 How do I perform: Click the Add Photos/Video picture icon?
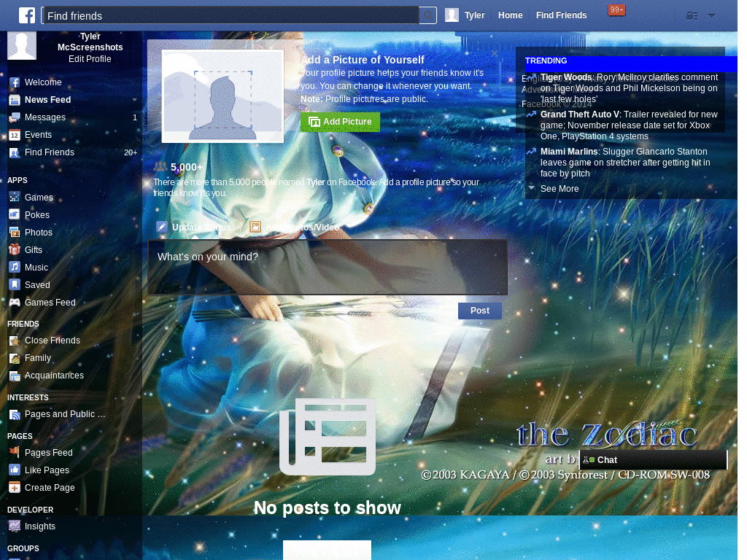(x=255, y=227)
